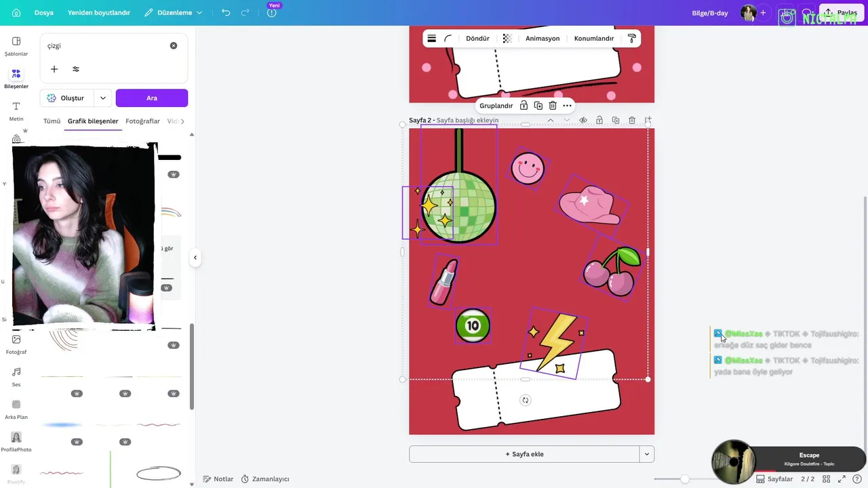Click Sayfa başlığı ekleyin title field

pos(467,120)
